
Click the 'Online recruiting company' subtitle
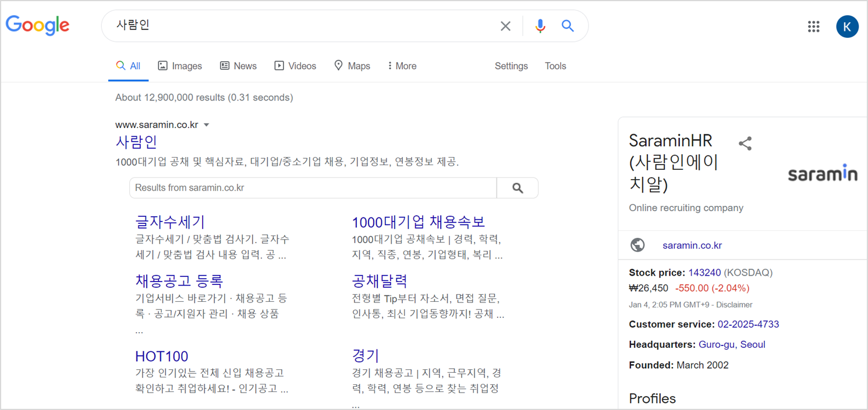[686, 208]
